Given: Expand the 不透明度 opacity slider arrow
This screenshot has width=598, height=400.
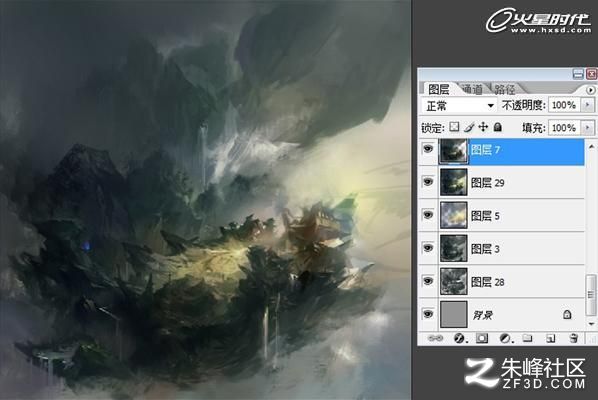Looking at the screenshot, I should tap(587, 105).
